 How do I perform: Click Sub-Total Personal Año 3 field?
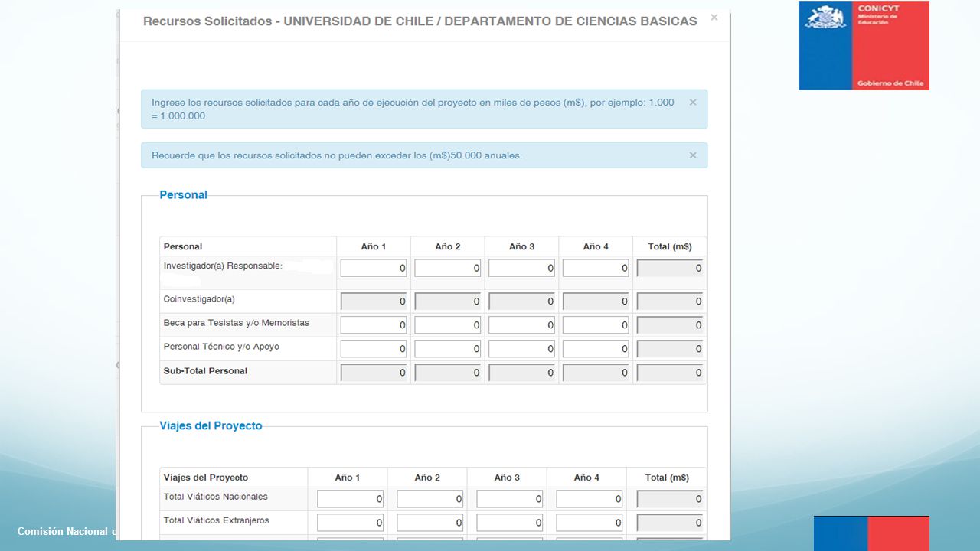pyautogui.click(x=521, y=373)
